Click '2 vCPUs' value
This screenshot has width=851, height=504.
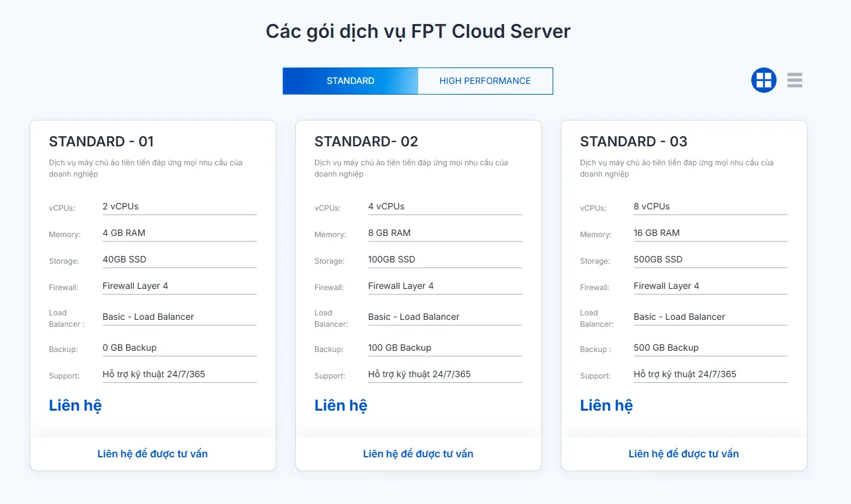pos(120,206)
